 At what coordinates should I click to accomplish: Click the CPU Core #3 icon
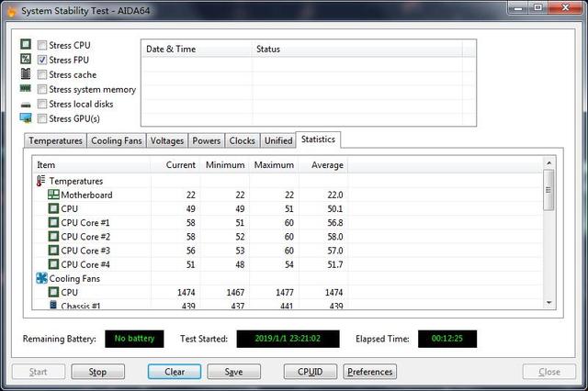(53, 251)
